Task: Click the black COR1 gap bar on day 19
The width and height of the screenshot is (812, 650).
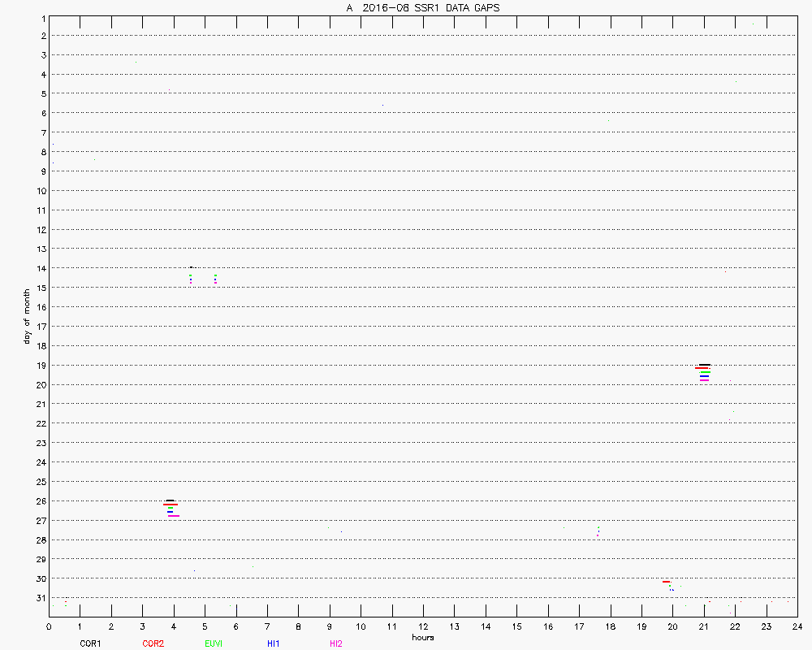Action: click(x=704, y=365)
